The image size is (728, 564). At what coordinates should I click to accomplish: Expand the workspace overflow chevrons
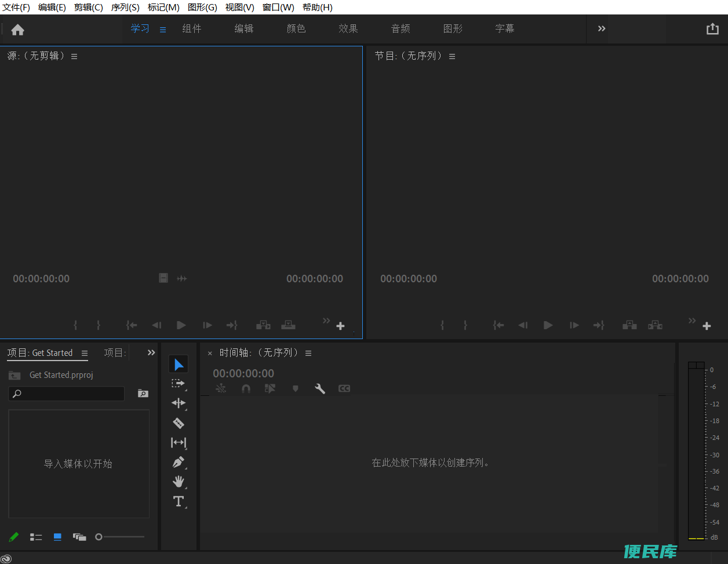coord(602,28)
